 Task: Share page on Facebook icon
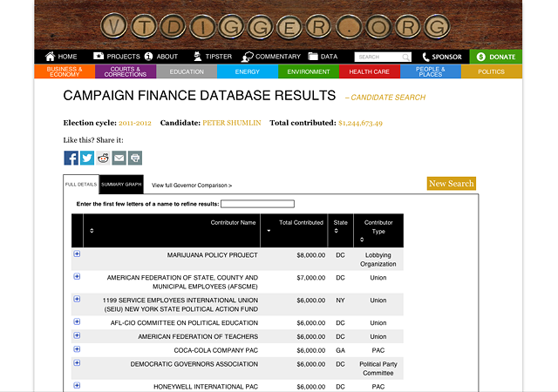coord(71,158)
